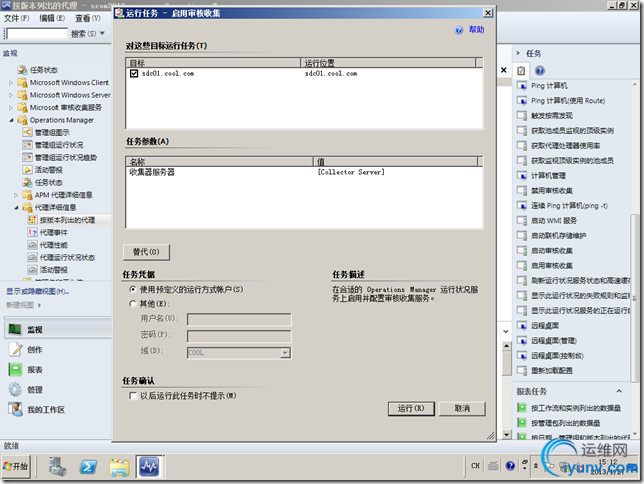Click the 代理事件 icon in tree
Viewport: 644px width, 484px height.
(x=32, y=232)
